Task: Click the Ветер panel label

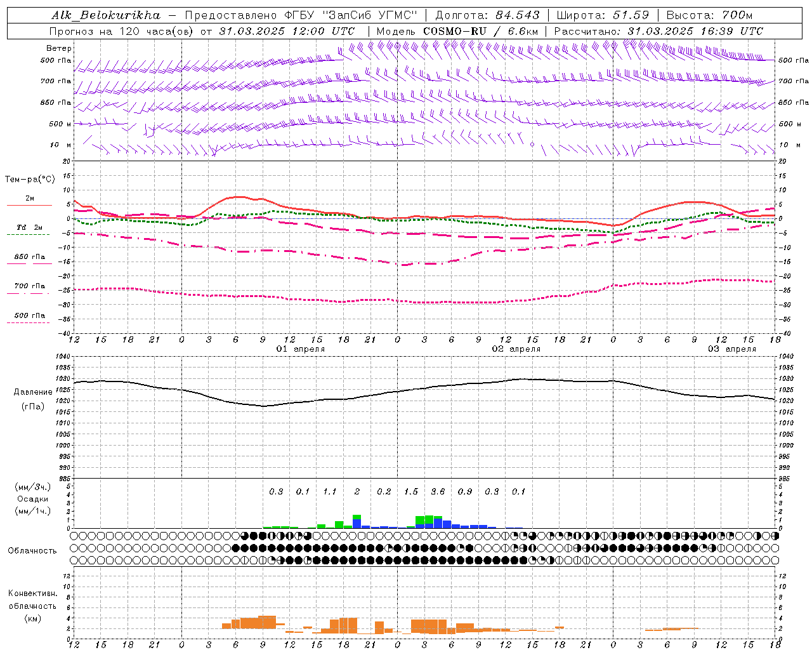Action: tap(59, 48)
